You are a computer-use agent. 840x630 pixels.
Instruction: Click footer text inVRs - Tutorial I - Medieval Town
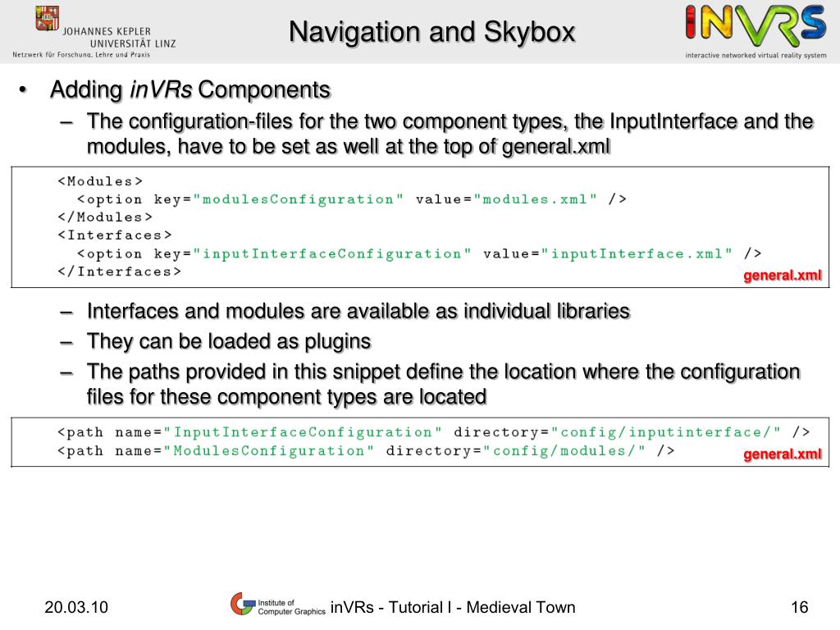pyautogui.click(x=453, y=607)
